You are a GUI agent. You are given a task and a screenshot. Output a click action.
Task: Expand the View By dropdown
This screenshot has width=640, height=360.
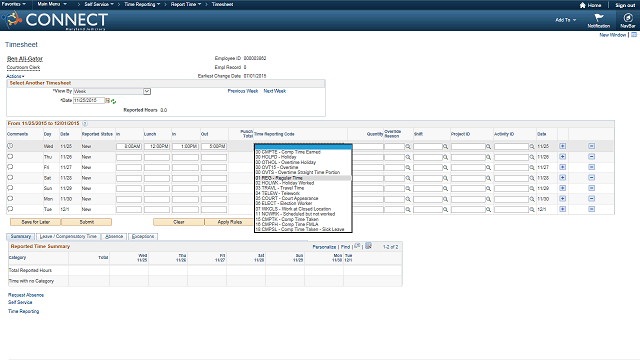point(147,91)
